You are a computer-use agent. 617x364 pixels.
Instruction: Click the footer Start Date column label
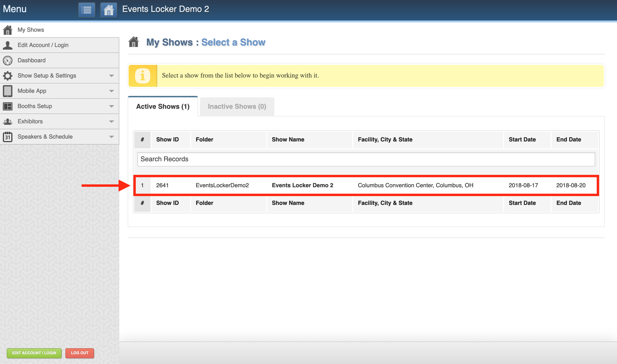tap(522, 203)
